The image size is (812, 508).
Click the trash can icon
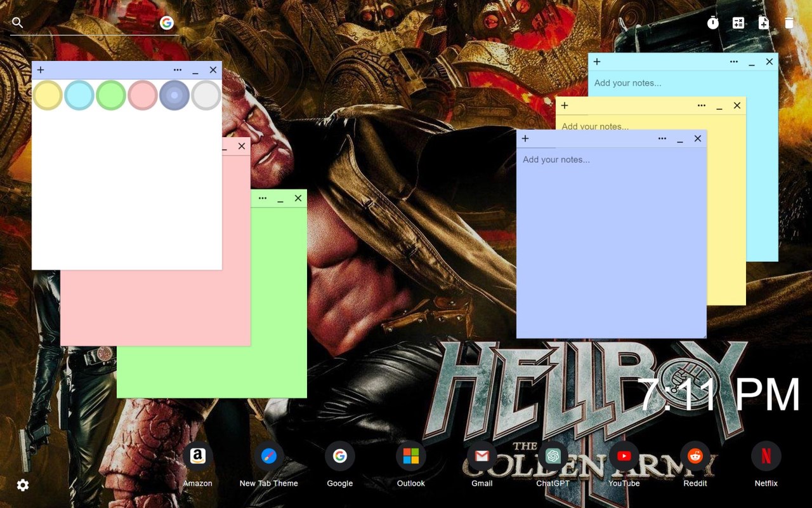pos(789,23)
